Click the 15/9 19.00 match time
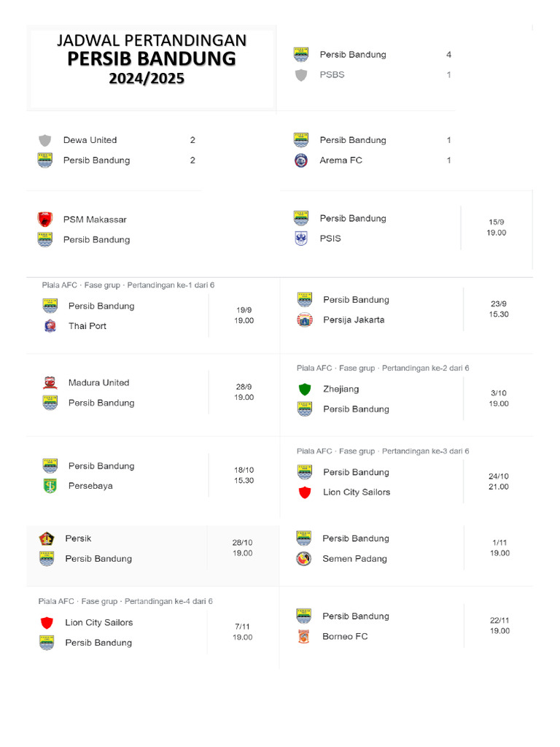The height and width of the screenshot is (747, 560). pyautogui.click(x=497, y=227)
